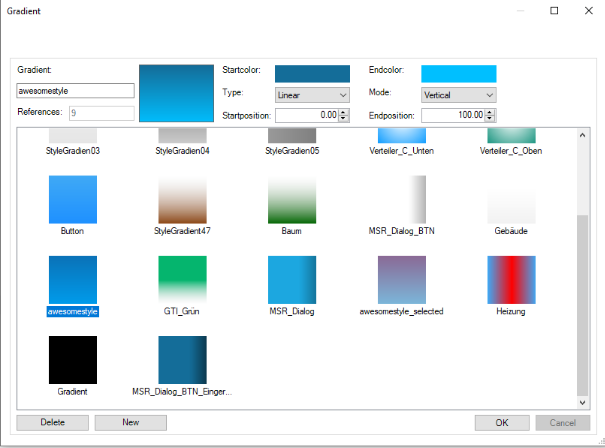Click the list scroll down arrow
Viewport: 605px width, 448px height.
click(582, 402)
